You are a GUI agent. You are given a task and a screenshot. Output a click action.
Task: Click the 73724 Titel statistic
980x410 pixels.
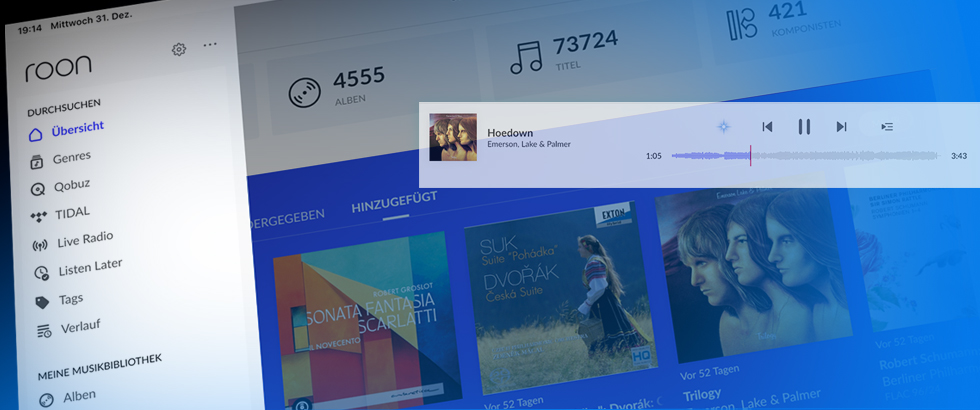click(x=584, y=48)
